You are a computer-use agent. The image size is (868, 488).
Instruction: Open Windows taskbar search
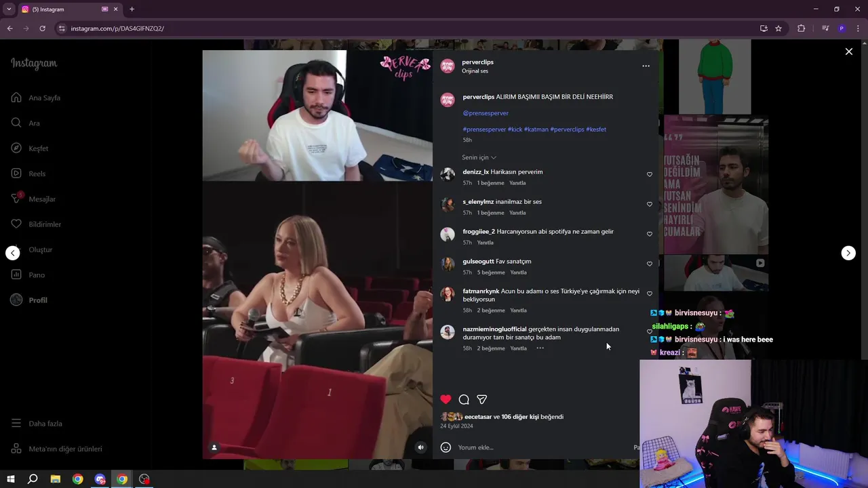pyautogui.click(x=33, y=479)
